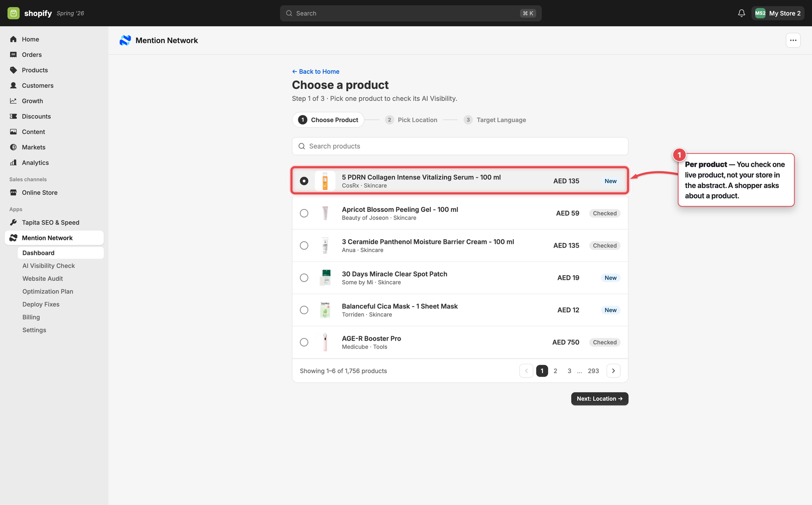
Task: Click the Content image icon
Action: click(13, 132)
